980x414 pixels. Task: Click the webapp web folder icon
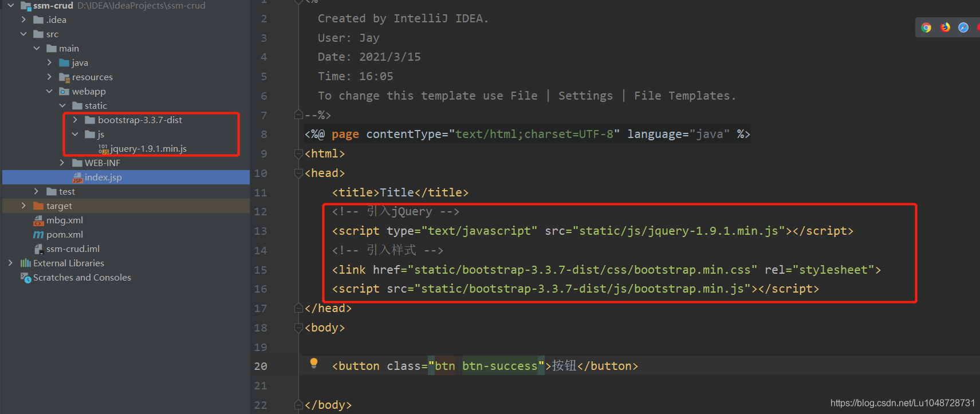pyautogui.click(x=64, y=92)
